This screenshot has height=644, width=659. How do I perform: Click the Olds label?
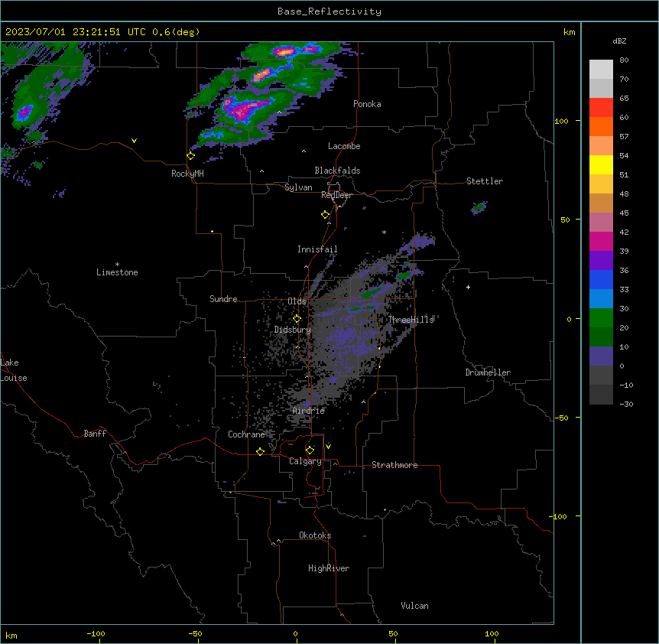[x=297, y=301]
